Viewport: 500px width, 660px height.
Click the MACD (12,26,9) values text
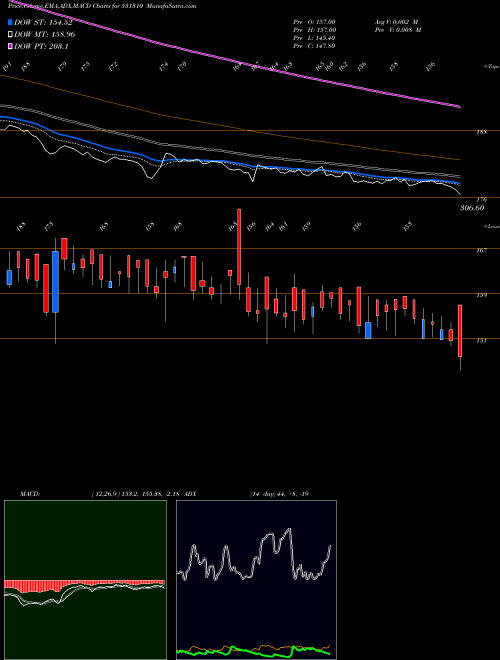(137, 494)
